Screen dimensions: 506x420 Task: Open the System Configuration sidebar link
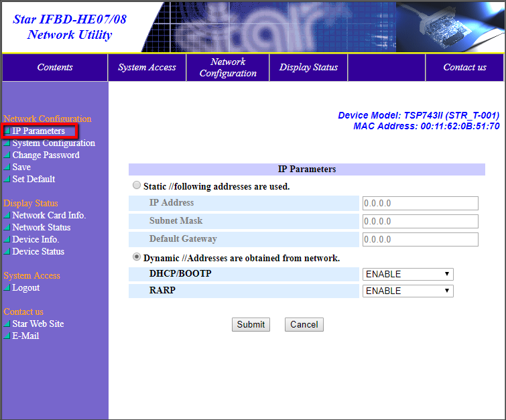click(x=54, y=143)
